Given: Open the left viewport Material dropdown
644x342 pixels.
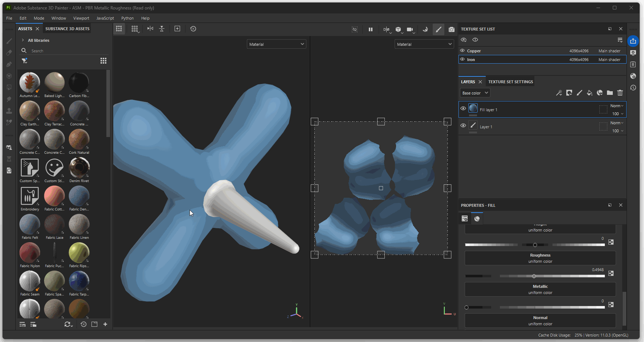Looking at the screenshot, I should 276,44.
